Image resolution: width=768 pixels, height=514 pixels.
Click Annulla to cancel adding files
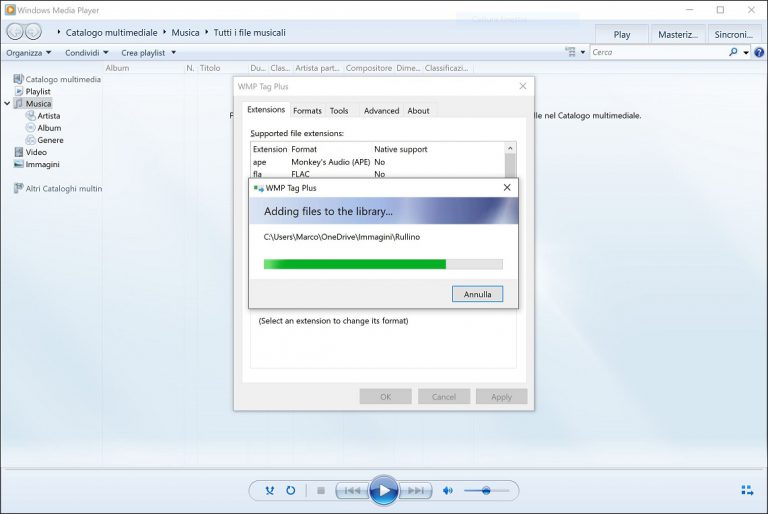tap(478, 294)
